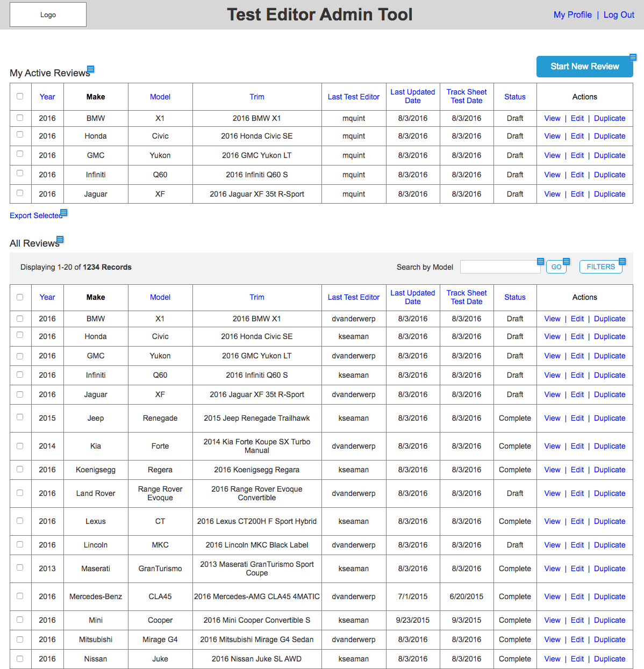View the Mitsubishi Mirage G4 review
Image resolution: width=644 pixels, height=669 pixels.
(552, 639)
